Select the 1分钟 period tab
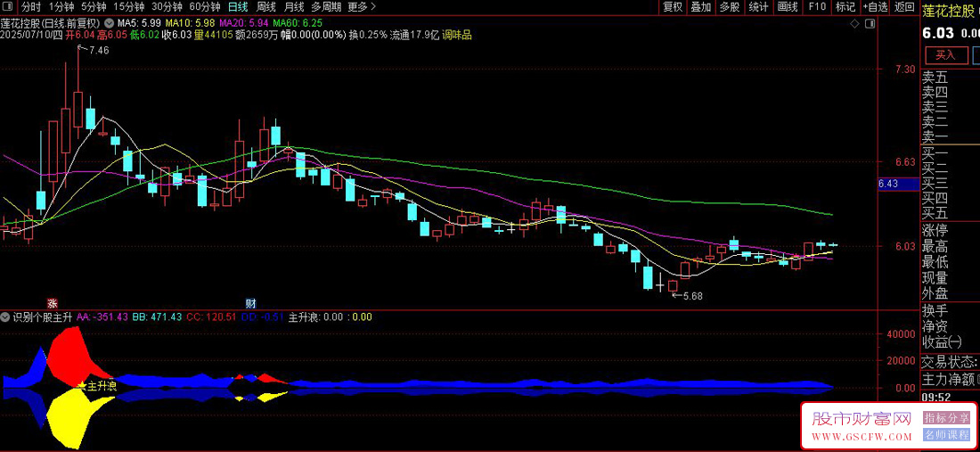This screenshot has width=980, height=452. (x=61, y=7)
